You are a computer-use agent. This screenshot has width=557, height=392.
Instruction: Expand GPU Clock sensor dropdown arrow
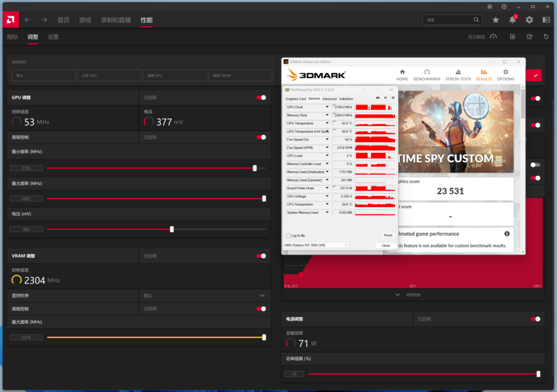[327, 107]
